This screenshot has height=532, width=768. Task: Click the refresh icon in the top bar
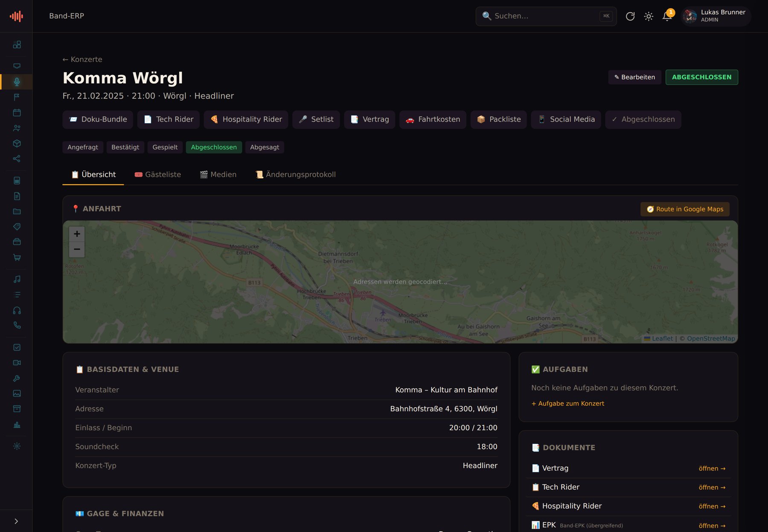[630, 16]
